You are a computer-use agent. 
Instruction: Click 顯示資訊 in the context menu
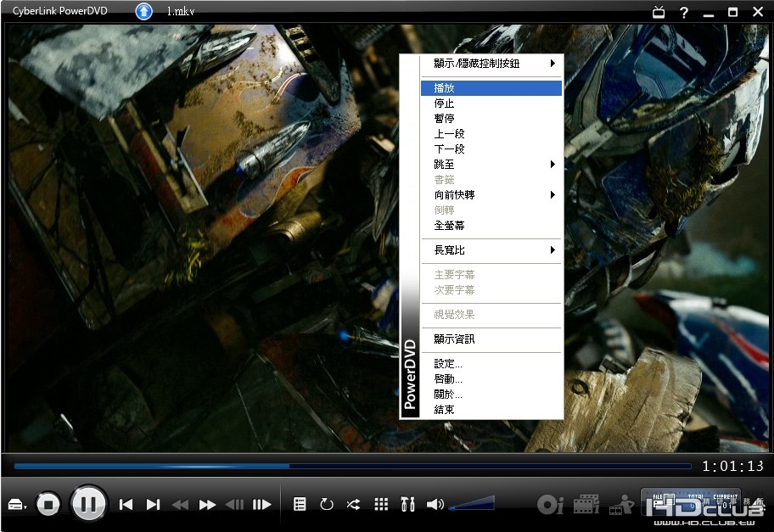(x=491, y=339)
